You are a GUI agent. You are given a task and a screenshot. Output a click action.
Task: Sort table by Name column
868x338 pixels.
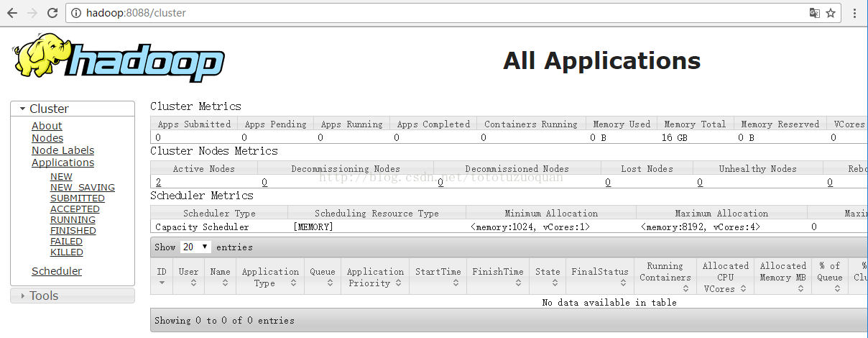point(221,277)
